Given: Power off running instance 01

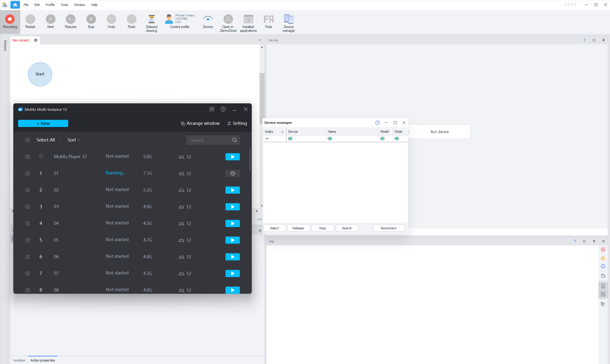Looking at the screenshot, I should 232,173.
